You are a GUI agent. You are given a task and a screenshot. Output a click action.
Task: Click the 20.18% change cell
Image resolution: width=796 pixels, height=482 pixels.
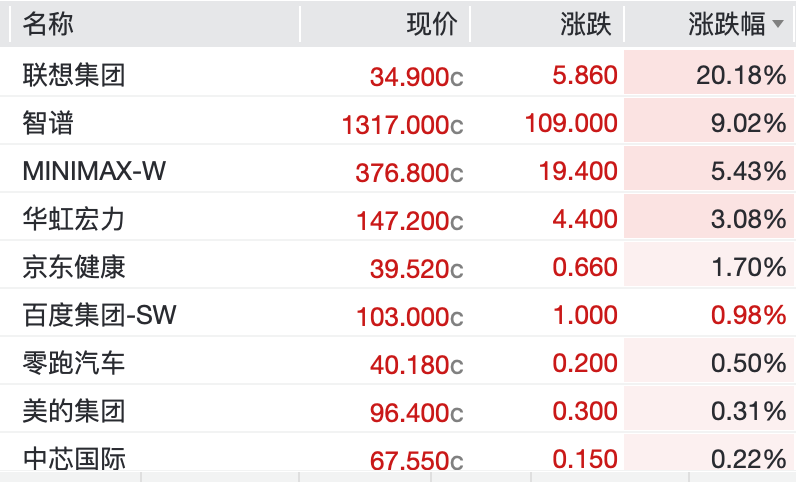pos(709,75)
